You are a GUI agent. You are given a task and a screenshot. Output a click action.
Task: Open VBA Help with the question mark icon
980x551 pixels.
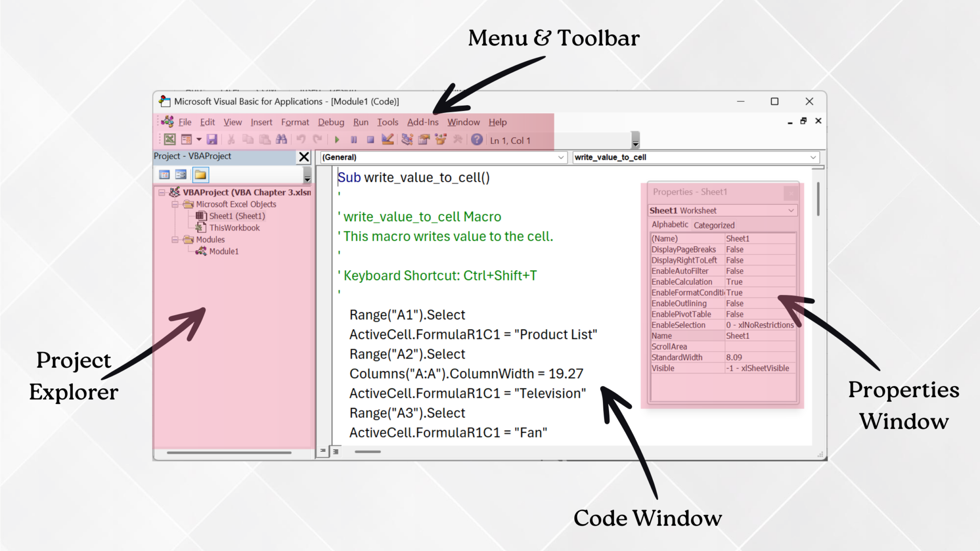pyautogui.click(x=477, y=140)
